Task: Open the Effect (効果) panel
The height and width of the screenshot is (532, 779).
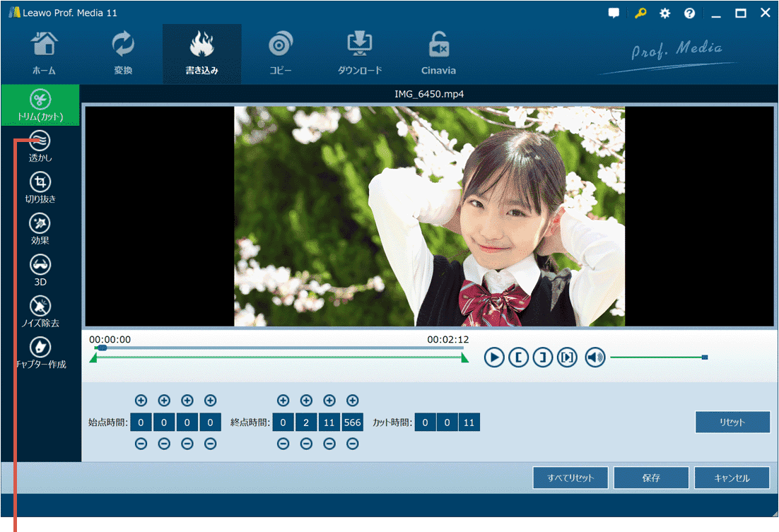Action: [40, 229]
